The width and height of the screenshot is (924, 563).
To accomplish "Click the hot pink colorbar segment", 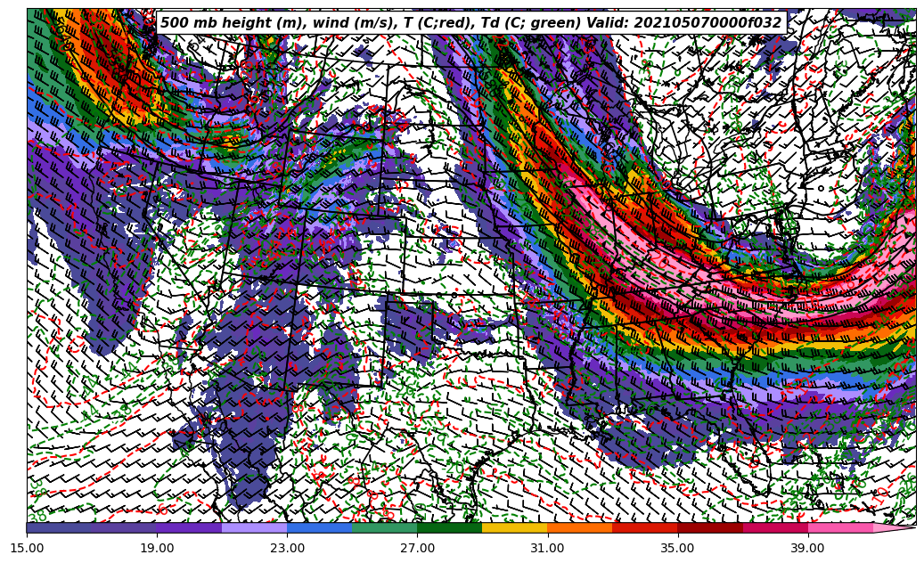I will (839, 527).
